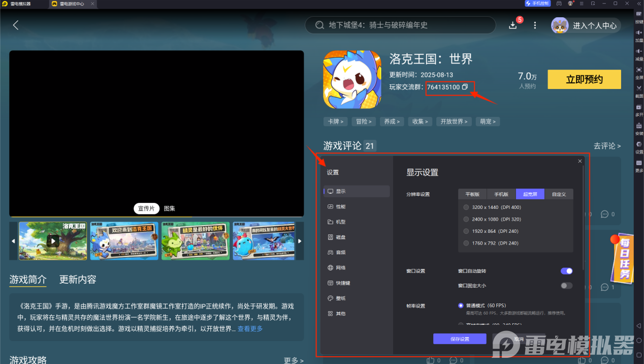
Task: Select 1920 x 864 (DPI 240) resolution
Action: click(x=466, y=231)
